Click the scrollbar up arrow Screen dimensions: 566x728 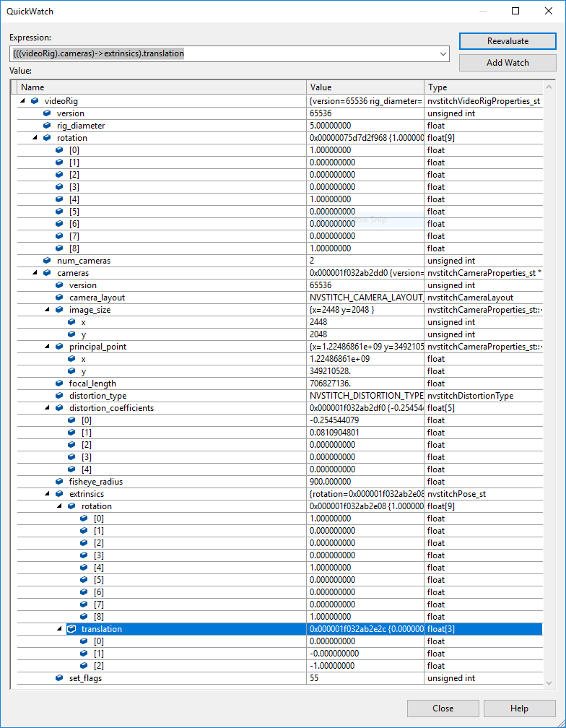pos(549,87)
